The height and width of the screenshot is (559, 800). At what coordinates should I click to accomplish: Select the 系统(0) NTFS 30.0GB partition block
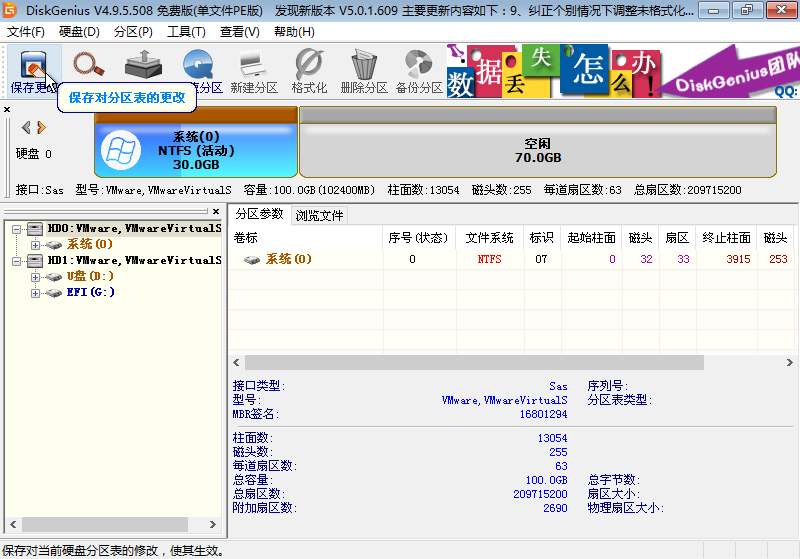tap(196, 142)
